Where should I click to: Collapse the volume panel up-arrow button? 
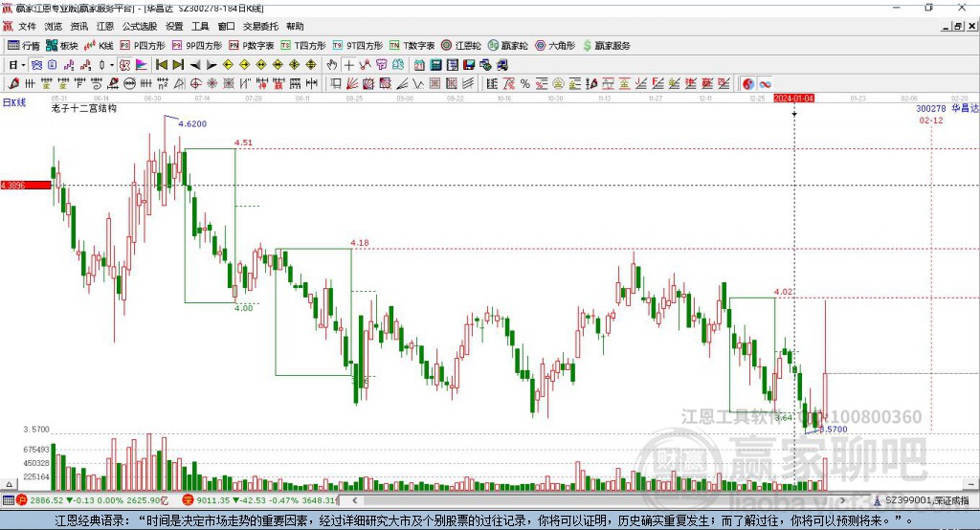(9, 484)
